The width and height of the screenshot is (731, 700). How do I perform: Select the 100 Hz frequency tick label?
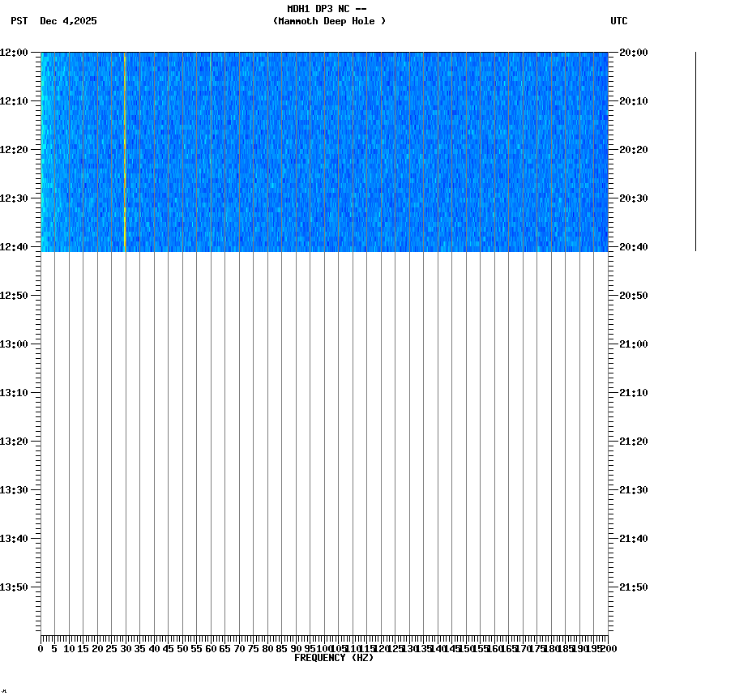pyautogui.click(x=321, y=647)
